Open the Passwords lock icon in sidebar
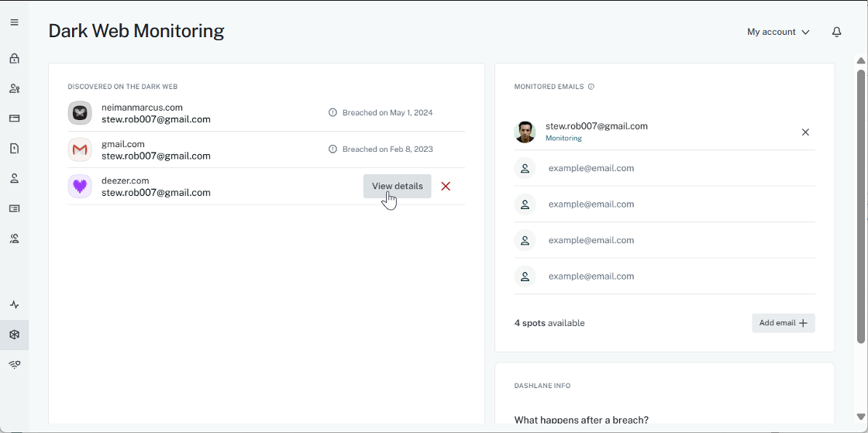The image size is (868, 433). (14, 59)
